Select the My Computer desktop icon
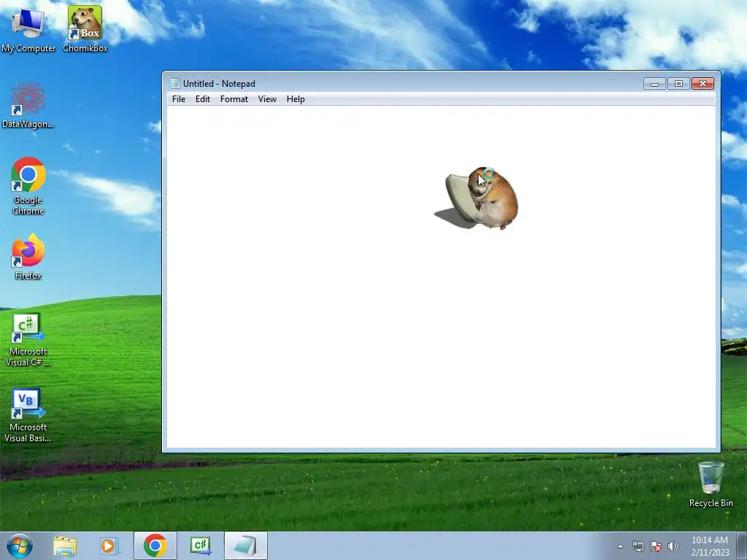The image size is (747, 560). point(28,29)
